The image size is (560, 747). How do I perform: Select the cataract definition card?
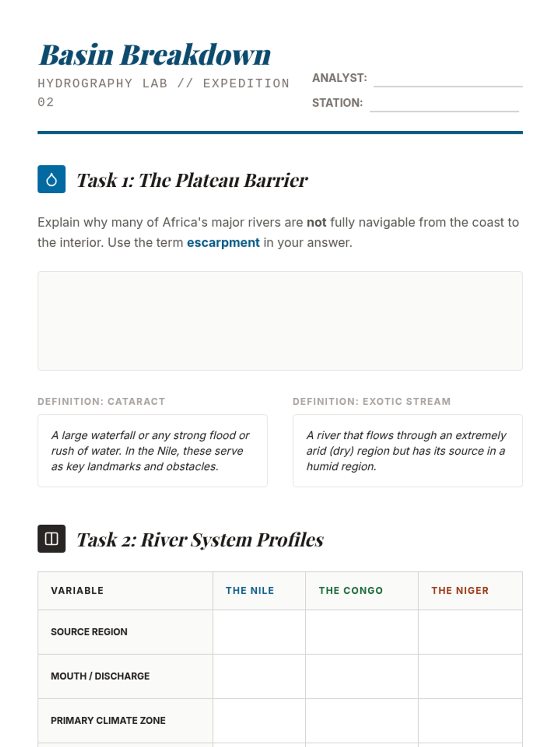tap(153, 451)
